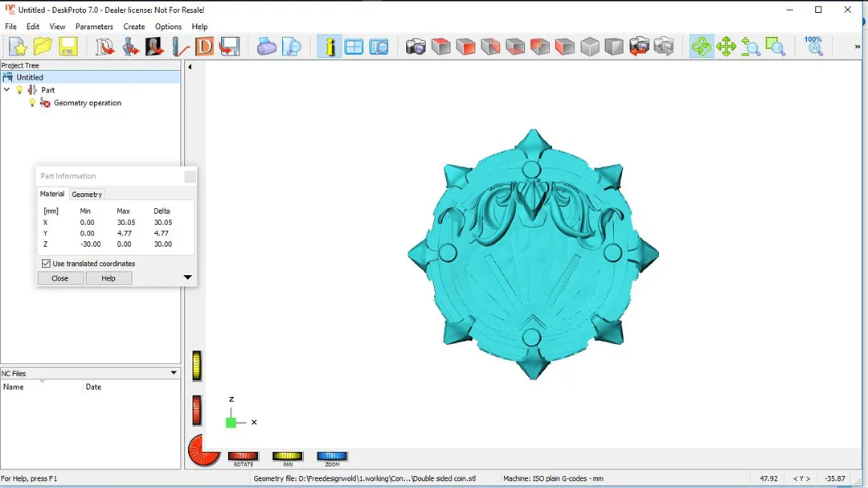Switch to the Geometry tab
Screen dimensions: 868x488
[87, 195]
